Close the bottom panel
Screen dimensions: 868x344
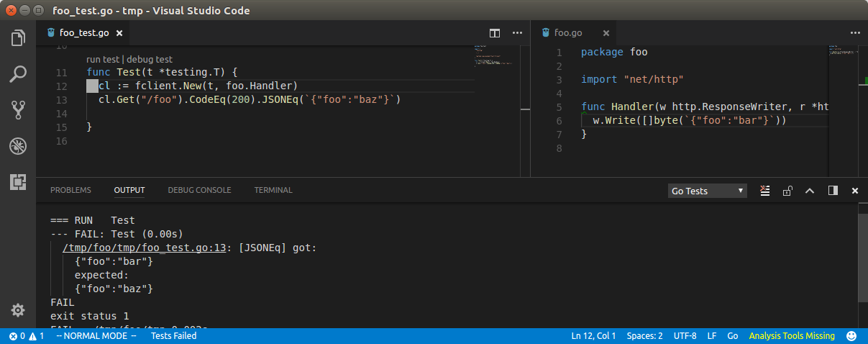pos(855,191)
